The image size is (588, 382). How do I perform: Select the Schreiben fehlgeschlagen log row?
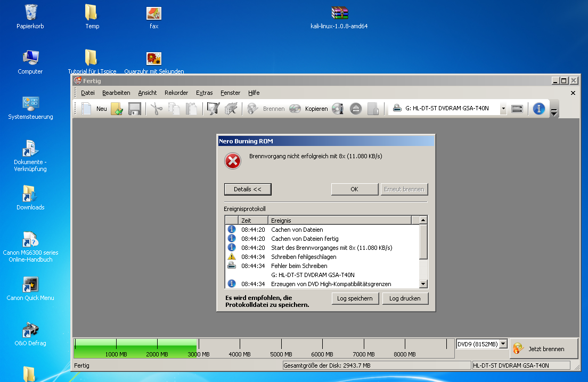tap(322, 257)
